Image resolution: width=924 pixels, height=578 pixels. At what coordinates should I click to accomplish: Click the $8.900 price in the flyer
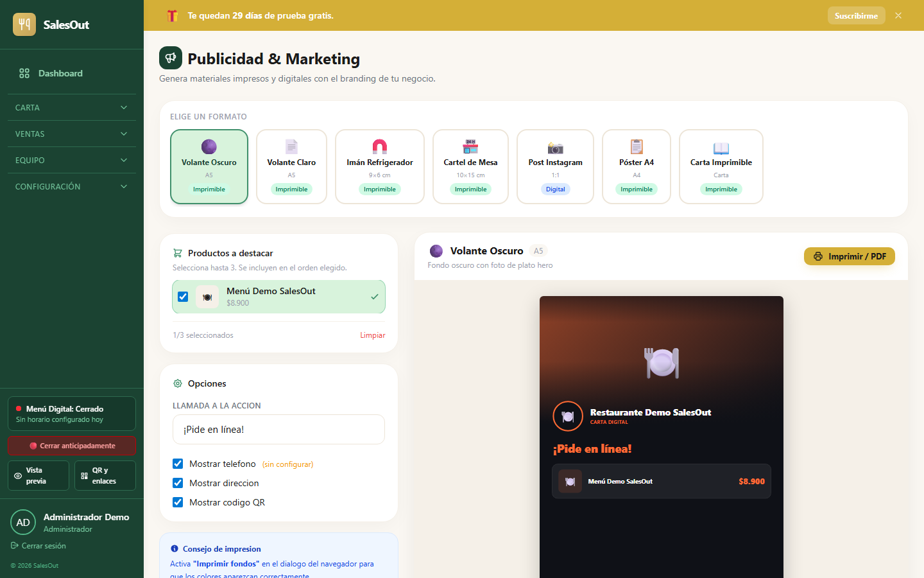[751, 481]
